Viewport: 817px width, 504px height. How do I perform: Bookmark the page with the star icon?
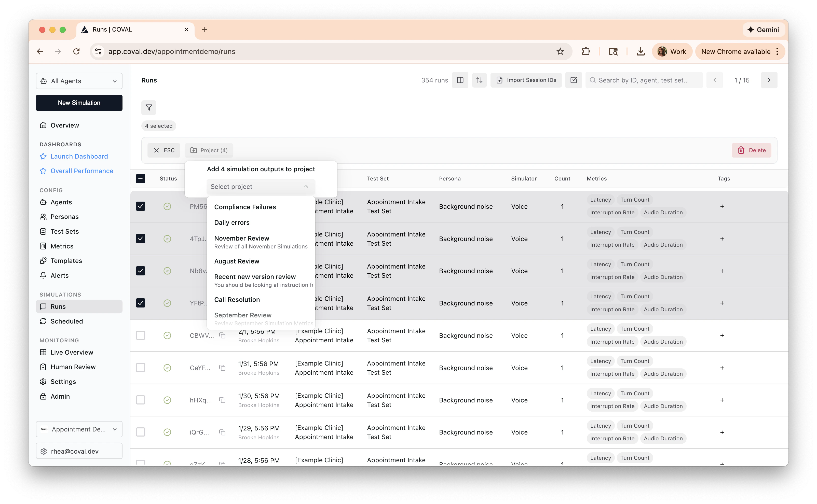[x=561, y=51]
